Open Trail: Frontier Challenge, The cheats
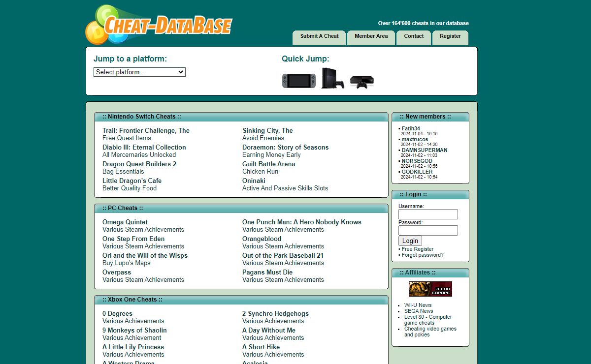This screenshot has height=364, width=591. coord(146,130)
